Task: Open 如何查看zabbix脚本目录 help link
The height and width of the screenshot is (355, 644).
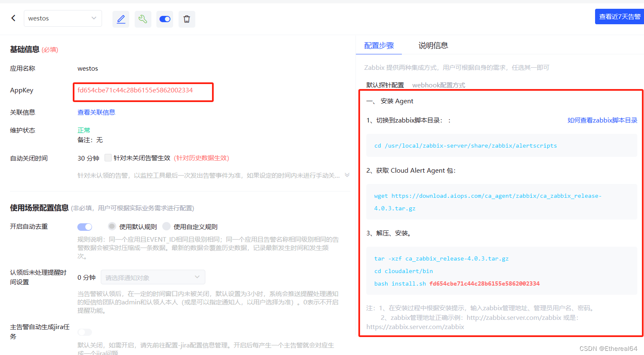Action: [602, 120]
